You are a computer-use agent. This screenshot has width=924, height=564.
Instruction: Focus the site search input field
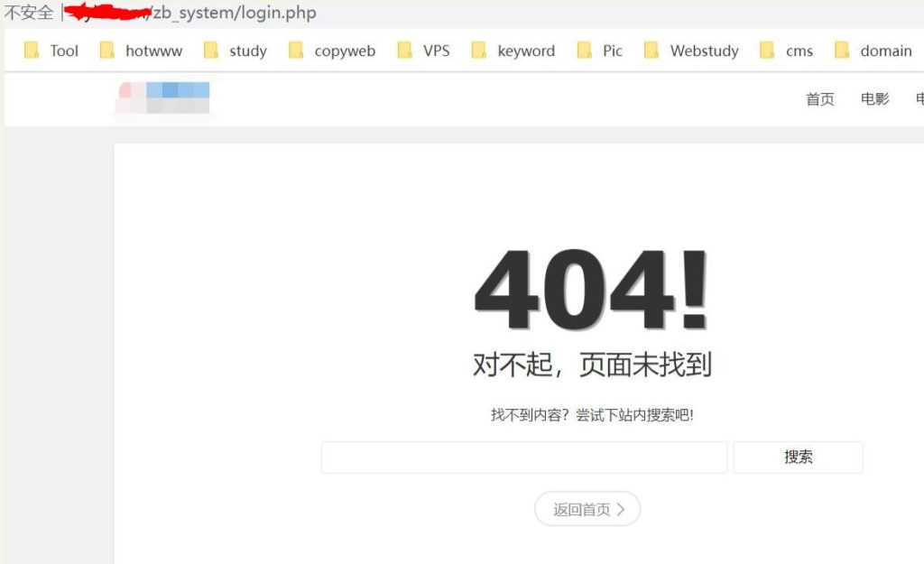point(524,458)
